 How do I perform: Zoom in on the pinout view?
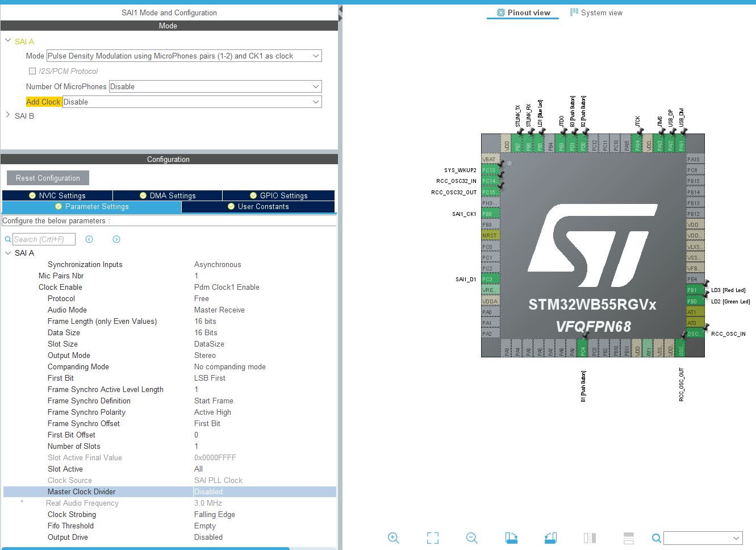[x=393, y=537]
